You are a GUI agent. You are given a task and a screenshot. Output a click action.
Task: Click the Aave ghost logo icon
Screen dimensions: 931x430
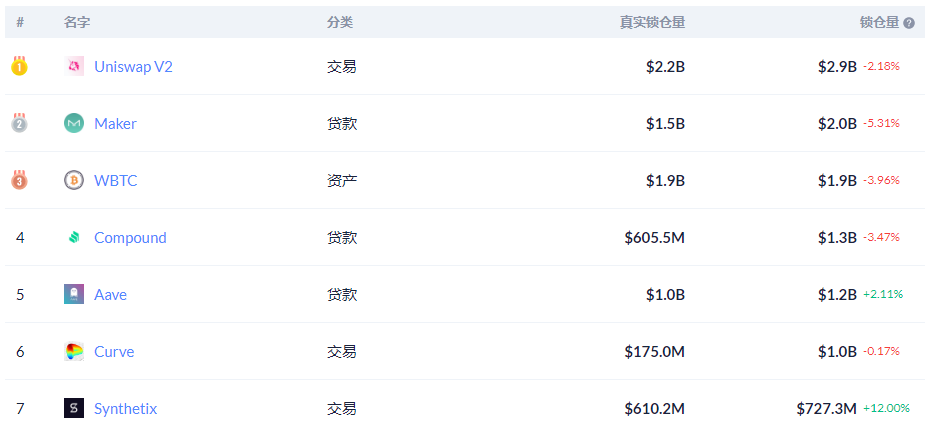pyautogui.click(x=74, y=295)
